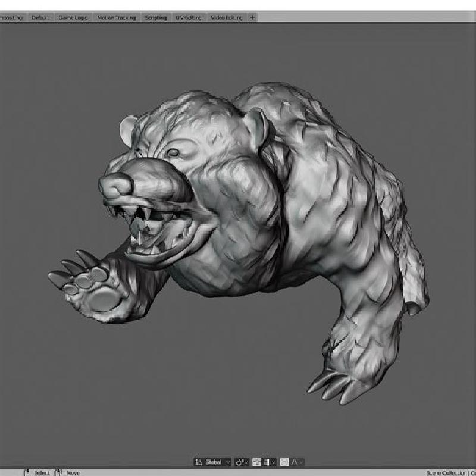Enable proportional editing toggle

coord(284,462)
